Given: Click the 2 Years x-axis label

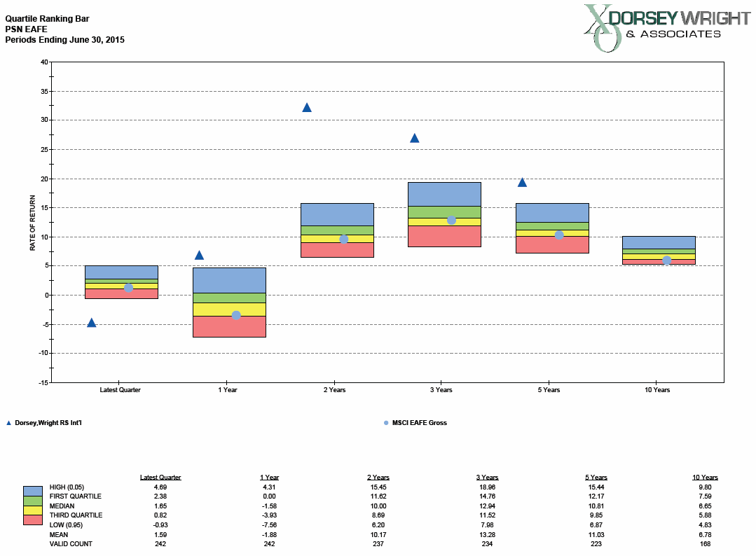Looking at the screenshot, I should click(334, 390).
